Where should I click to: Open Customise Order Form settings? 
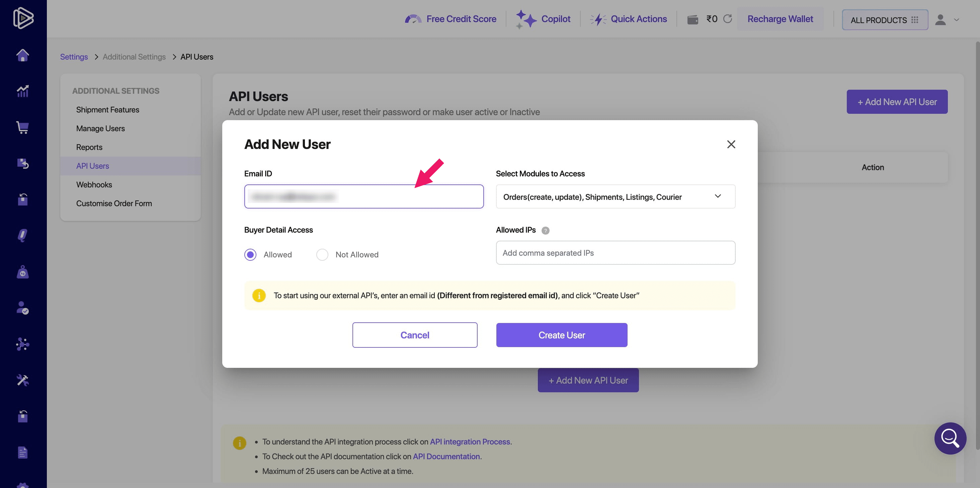pos(114,203)
